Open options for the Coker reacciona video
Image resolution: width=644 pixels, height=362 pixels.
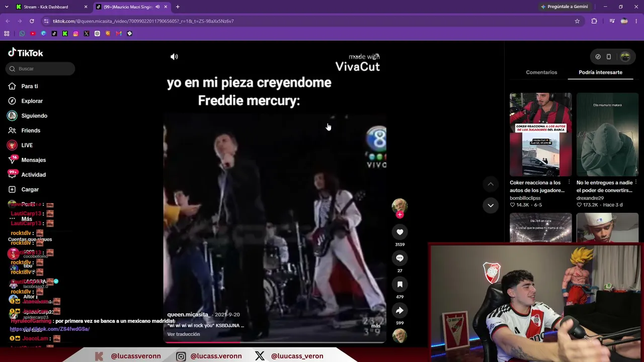pyautogui.click(x=569, y=183)
